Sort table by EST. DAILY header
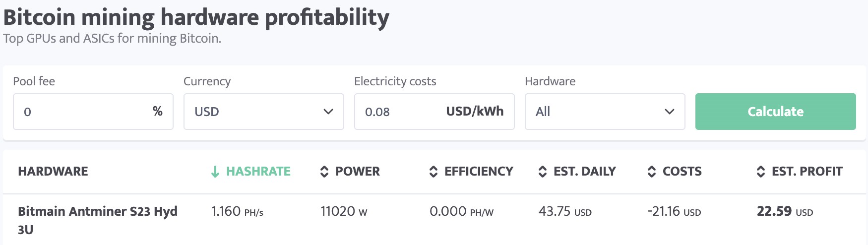Image resolution: width=868 pixels, height=245 pixels. pyautogui.click(x=584, y=172)
